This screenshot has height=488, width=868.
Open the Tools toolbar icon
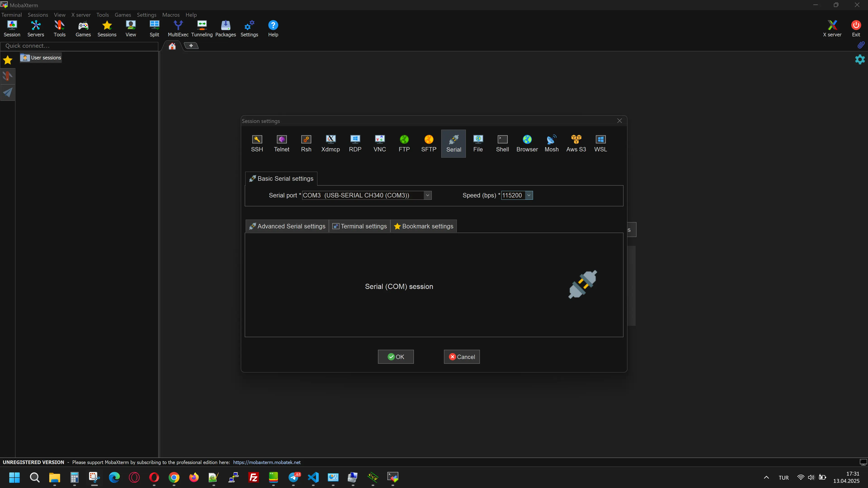(x=60, y=29)
